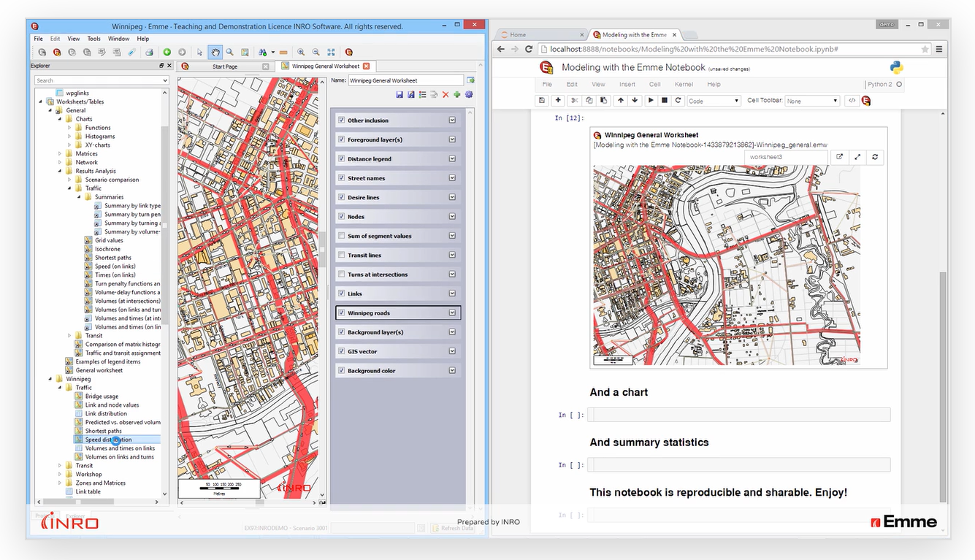Click the refresh icon on worksheet3 widget

[874, 157]
